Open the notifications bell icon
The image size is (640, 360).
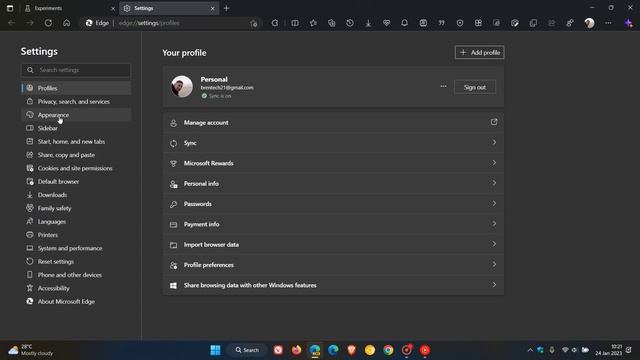coord(404,23)
